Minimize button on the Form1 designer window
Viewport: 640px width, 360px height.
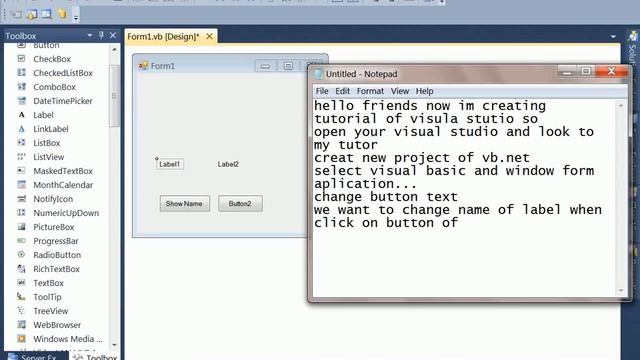[265, 66]
